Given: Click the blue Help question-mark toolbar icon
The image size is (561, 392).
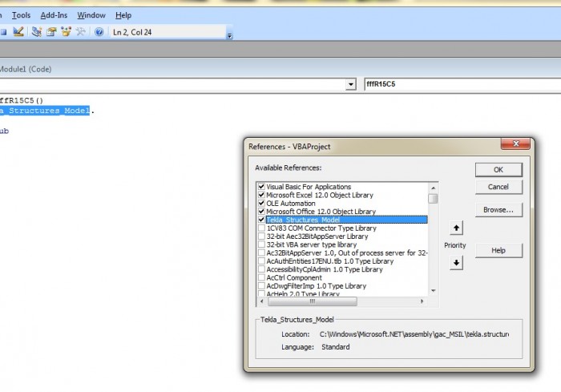Looking at the screenshot, I should [99, 32].
